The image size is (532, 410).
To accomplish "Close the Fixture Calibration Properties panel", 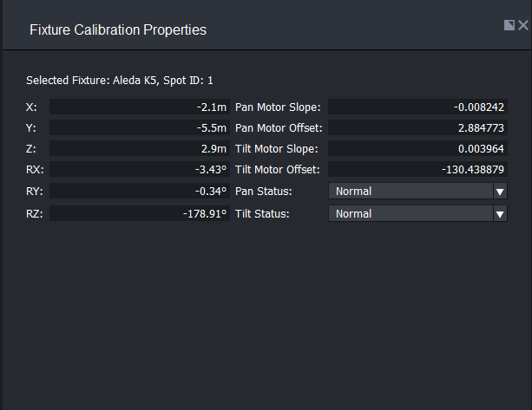I will [x=522, y=26].
